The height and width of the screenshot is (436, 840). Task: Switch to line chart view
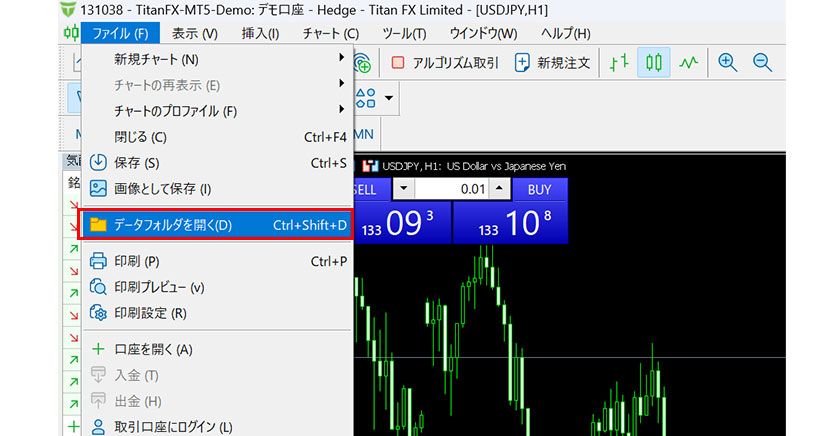[688, 62]
